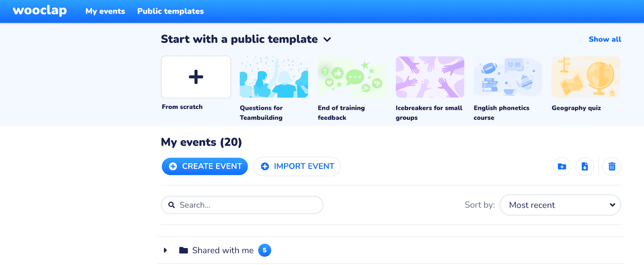Click the Shared with me folder icon
Image resolution: width=644 pixels, height=265 pixels.
tap(184, 250)
